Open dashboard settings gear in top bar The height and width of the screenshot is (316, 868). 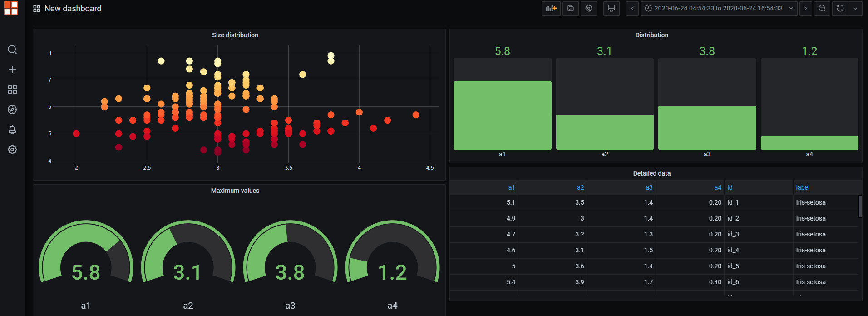(589, 8)
